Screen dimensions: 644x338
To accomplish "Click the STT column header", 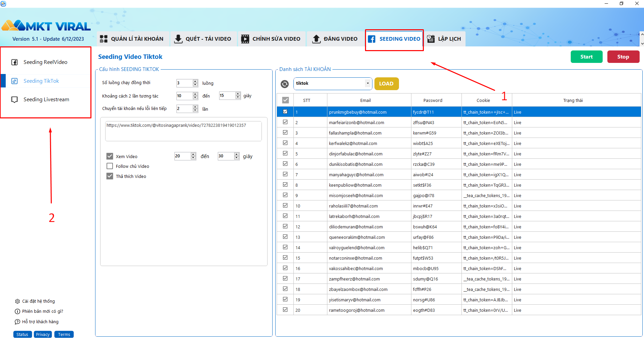I will pos(310,100).
